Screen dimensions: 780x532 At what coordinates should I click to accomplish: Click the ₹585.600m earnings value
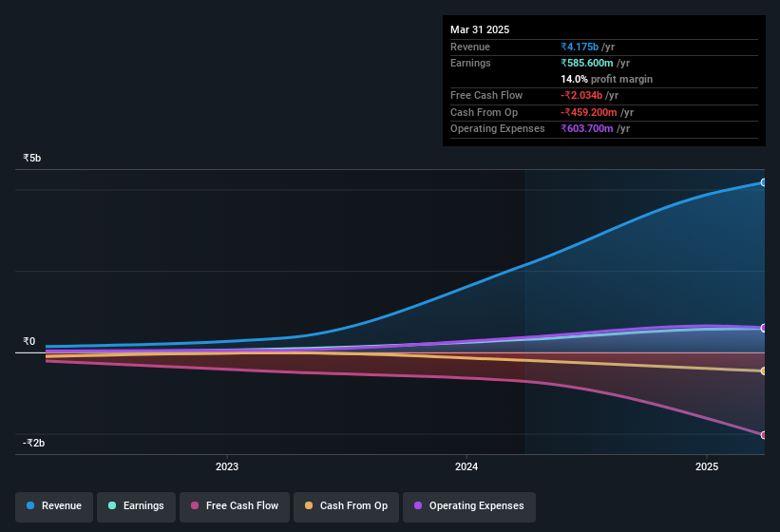(587, 63)
